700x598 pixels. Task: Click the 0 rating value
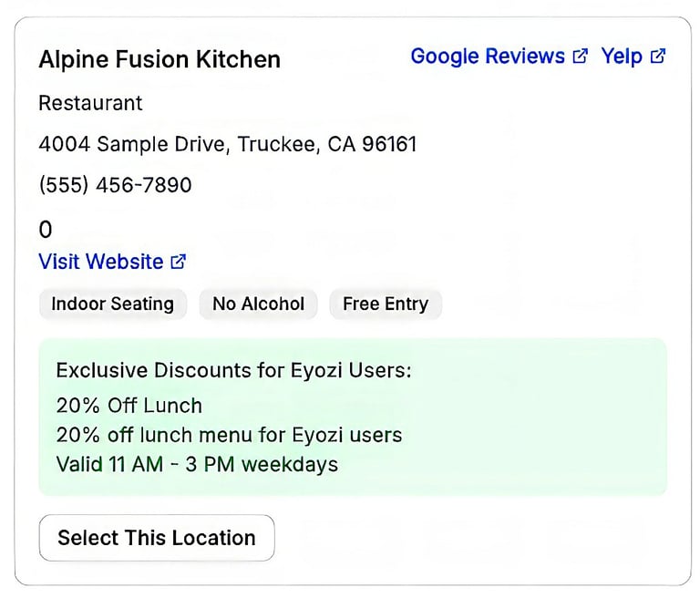click(46, 230)
